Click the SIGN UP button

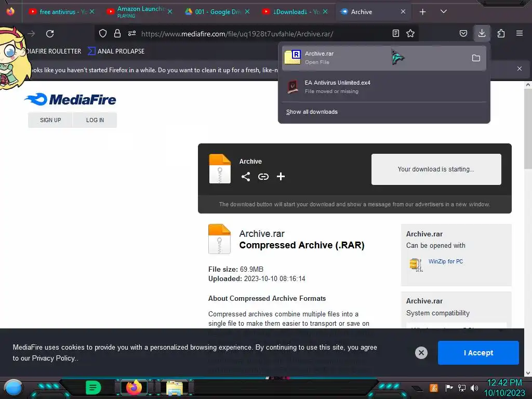pyautogui.click(x=50, y=120)
